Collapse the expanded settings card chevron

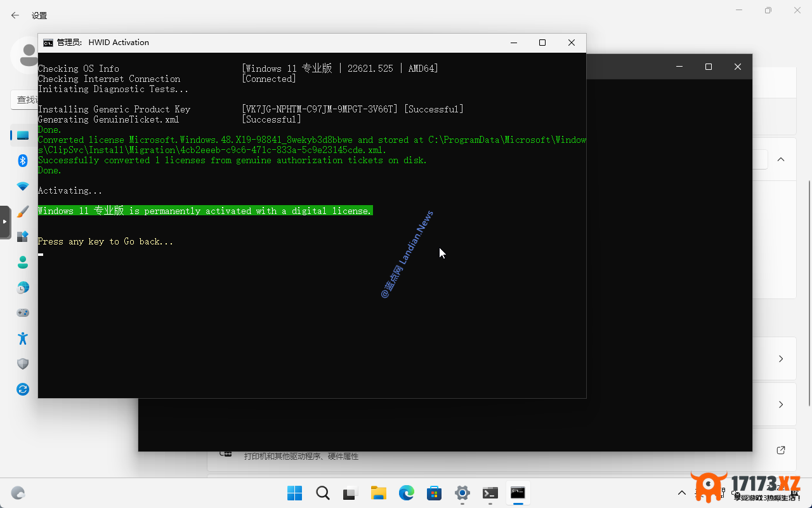click(x=781, y=159)
